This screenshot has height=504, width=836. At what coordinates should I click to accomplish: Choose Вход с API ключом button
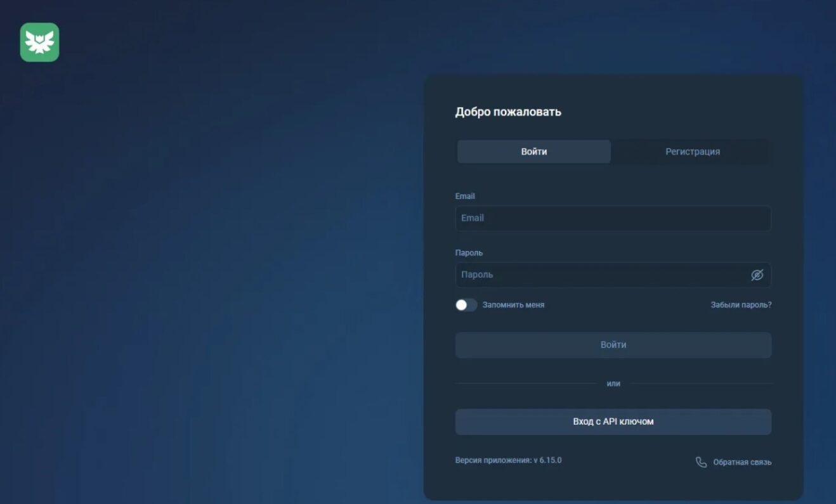point(613,422)
